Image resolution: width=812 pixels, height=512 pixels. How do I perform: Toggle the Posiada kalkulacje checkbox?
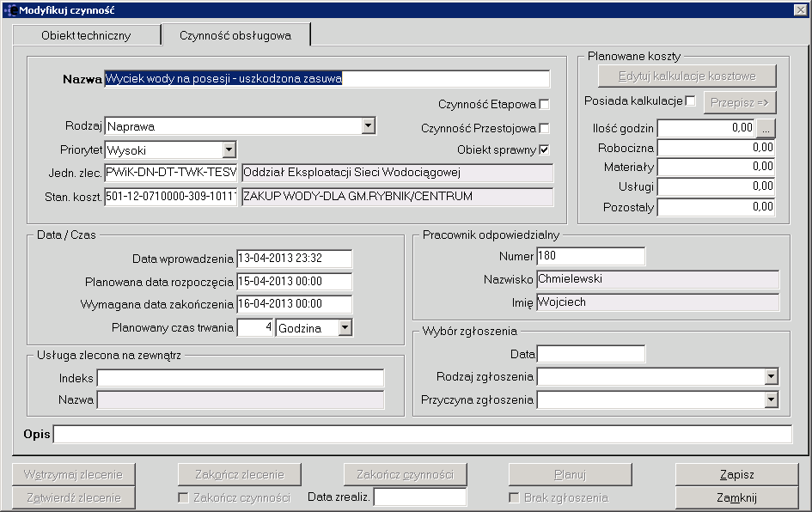point(690,101)
